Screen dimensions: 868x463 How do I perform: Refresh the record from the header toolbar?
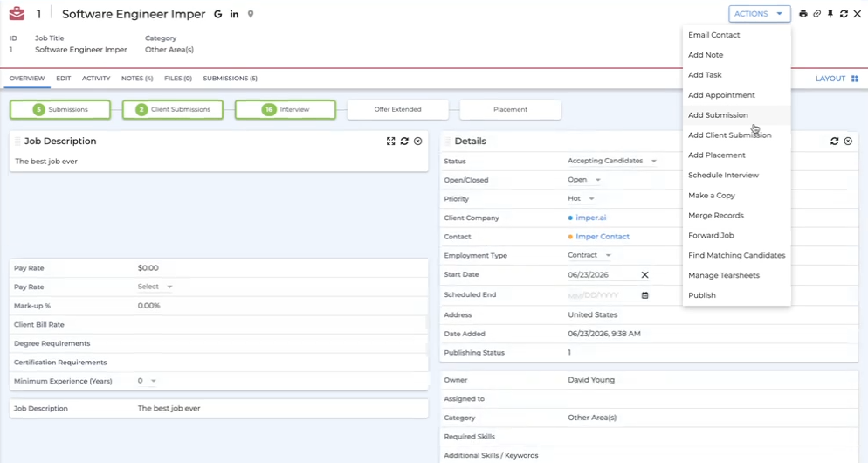(x=844, y=14)
